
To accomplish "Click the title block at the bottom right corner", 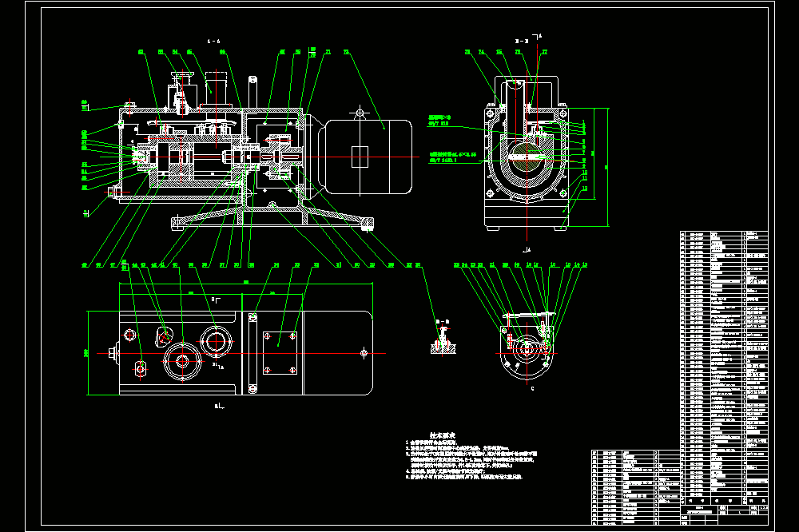I will (724, 514).
